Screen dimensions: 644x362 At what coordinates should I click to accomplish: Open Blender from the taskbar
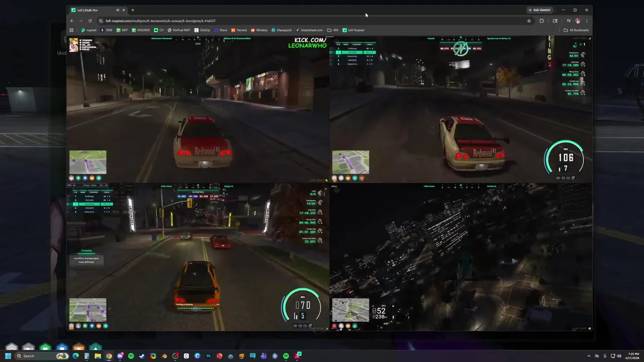click(164, 356)
